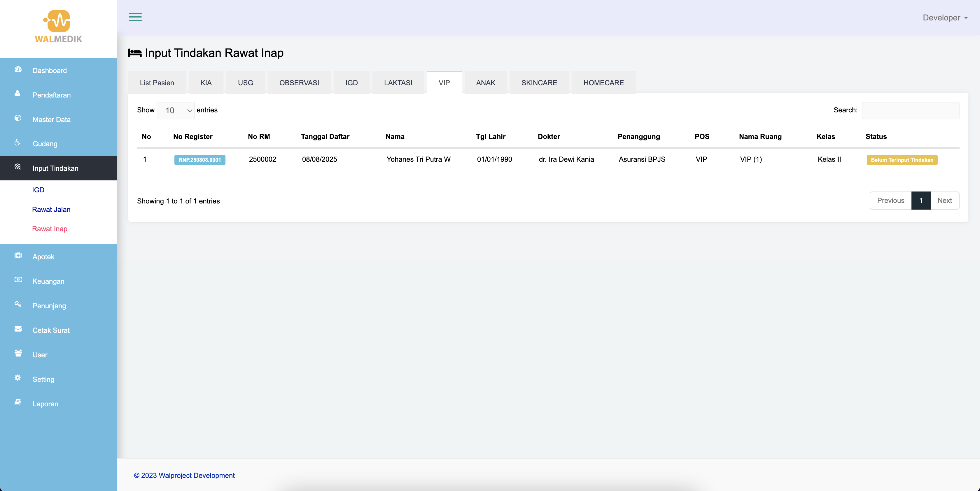Viewport: 980px width, 491px height.
Task: Switch to the List Pasien tab
Action: click(157, 83)
